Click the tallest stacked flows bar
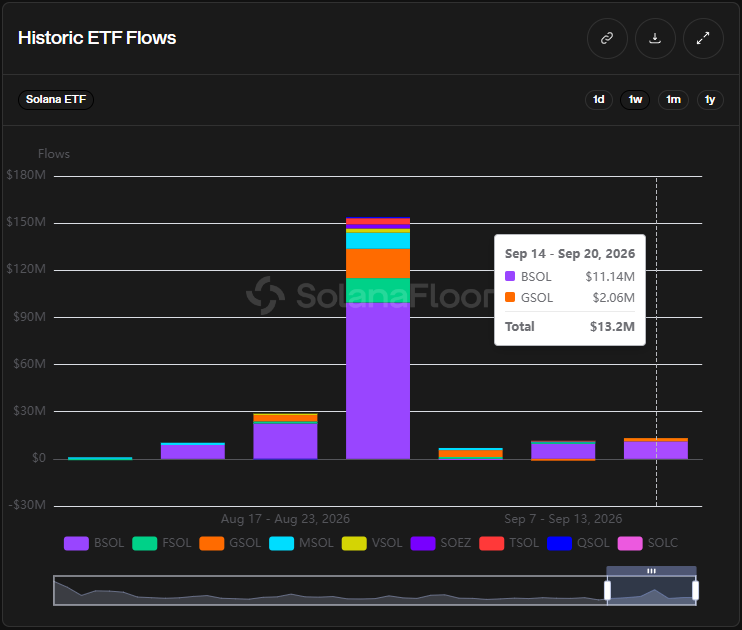Viewport: 742px width, 630px height. click(x=378, y=338)
